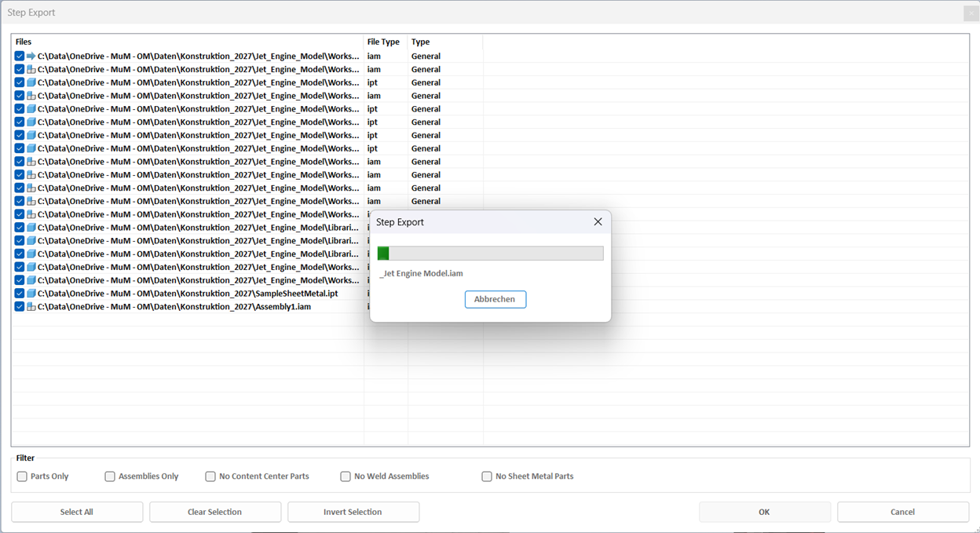Screen dimensions: 980x533
Task: Confirm export with the OK button
Action: pyautogui.click(x=765, y=512)
